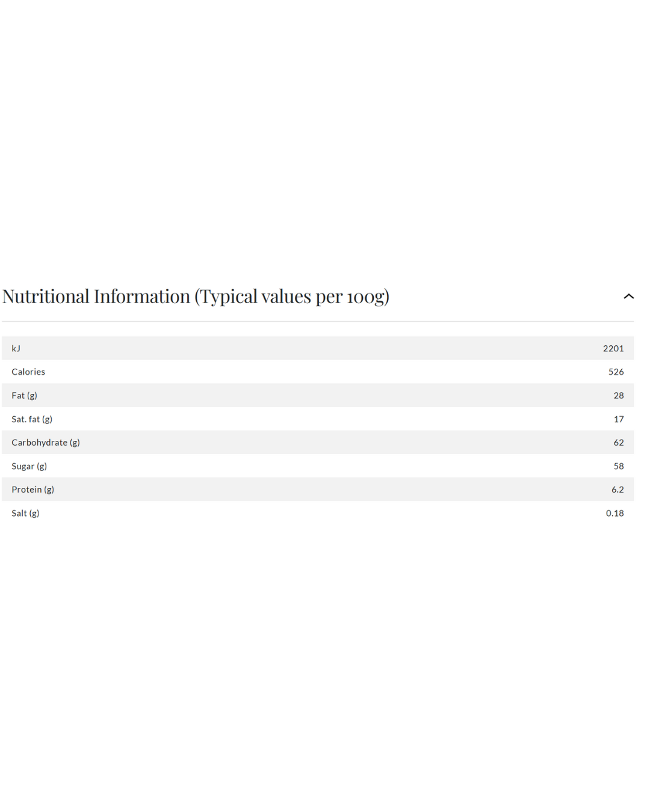The width and height of the screenshot is (650, 812).
Task: Select the Fat (g) row label
Action: click(24, 395)
